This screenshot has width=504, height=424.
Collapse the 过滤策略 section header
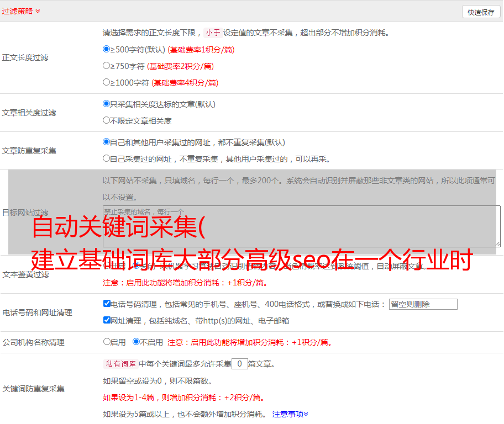point(20,11)
